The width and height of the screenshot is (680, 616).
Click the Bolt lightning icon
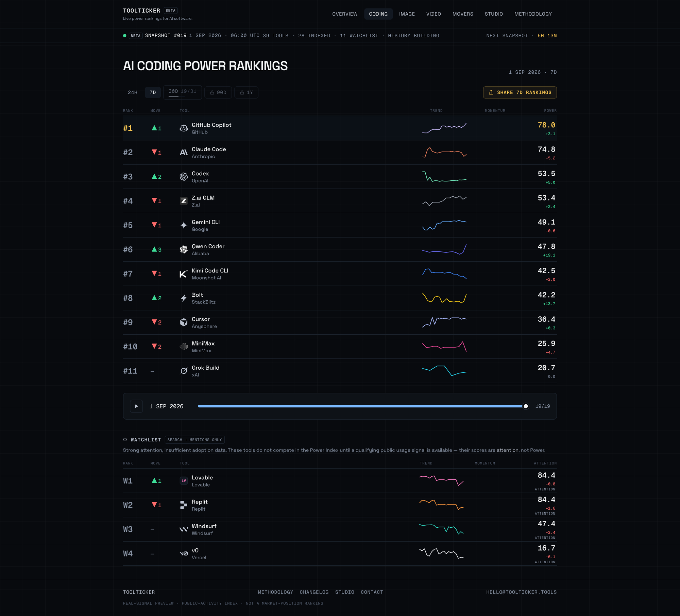click(x=184, y=298)
